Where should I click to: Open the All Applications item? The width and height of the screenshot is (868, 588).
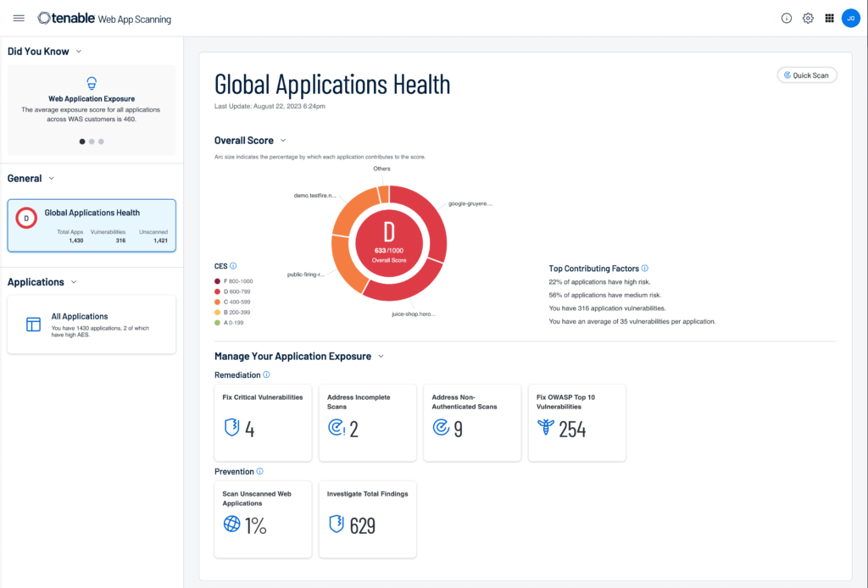(x=92, y=324)
